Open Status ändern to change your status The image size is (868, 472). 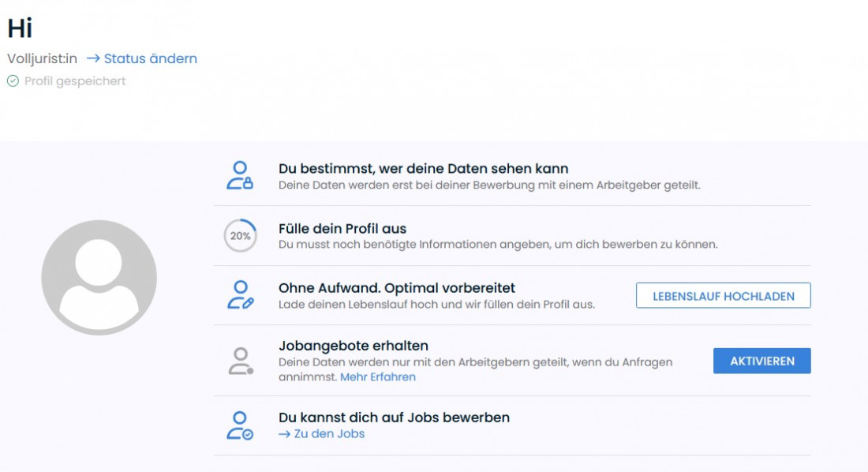pos(152,58)
